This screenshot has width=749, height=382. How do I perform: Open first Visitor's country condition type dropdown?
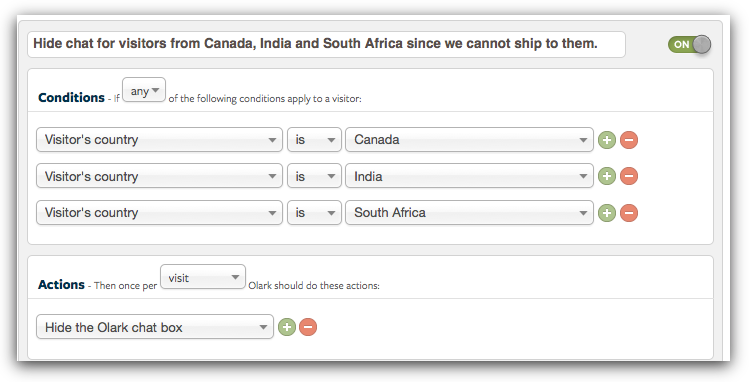coord(159,139)
